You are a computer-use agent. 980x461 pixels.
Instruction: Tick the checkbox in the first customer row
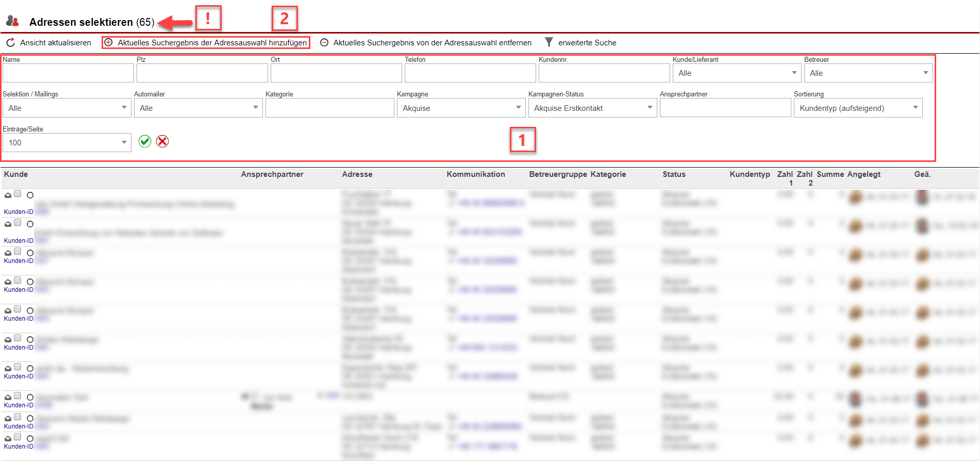tap(18, 194)
